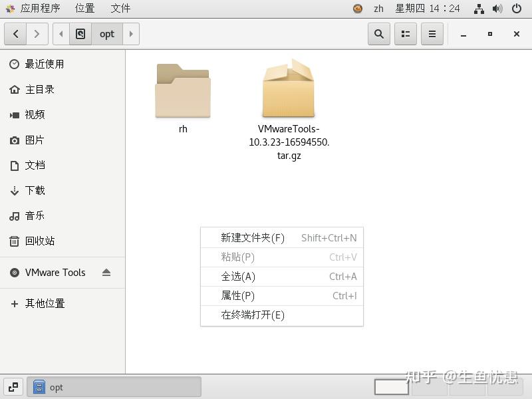
Task: Go forward with the right arrow button
Action: pos(37,34)
